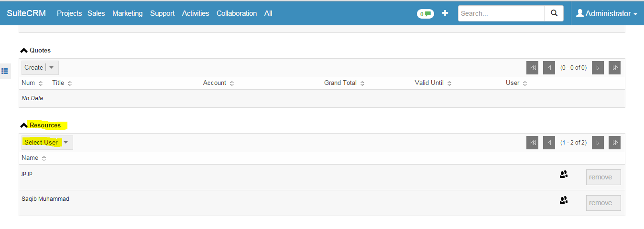Click the "(1 - 2 of 2)" page count
The height and width of the screenshot is (229, 644).
[573, 142]
